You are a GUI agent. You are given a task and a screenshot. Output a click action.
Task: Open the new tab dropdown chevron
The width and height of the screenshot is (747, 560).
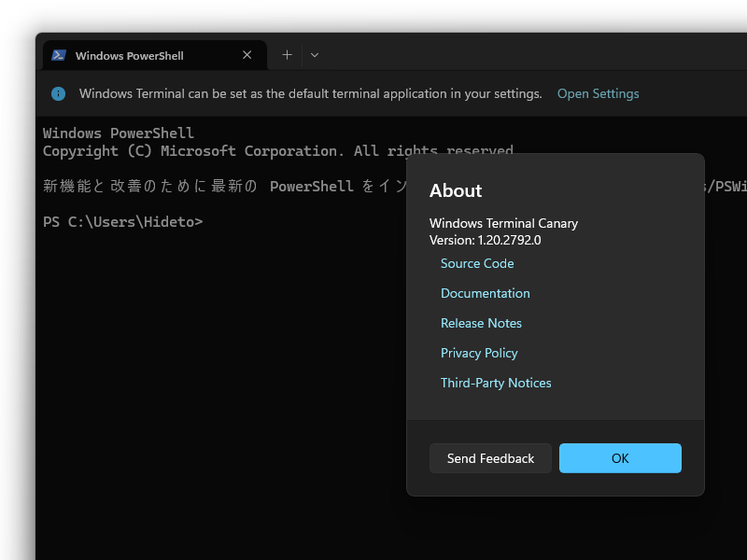pos(315,56)
